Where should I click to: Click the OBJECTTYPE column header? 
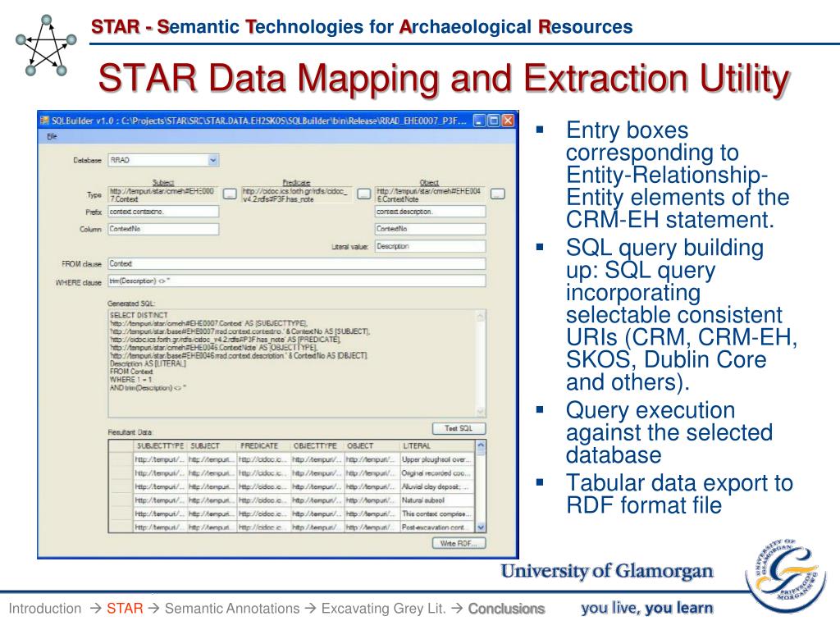(x=317, y=445)
